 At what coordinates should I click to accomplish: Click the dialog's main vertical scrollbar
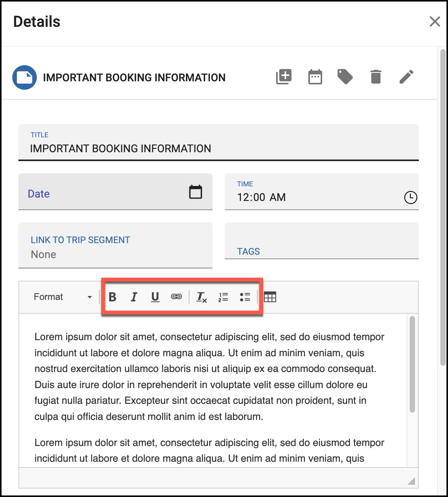click(443, 207)
